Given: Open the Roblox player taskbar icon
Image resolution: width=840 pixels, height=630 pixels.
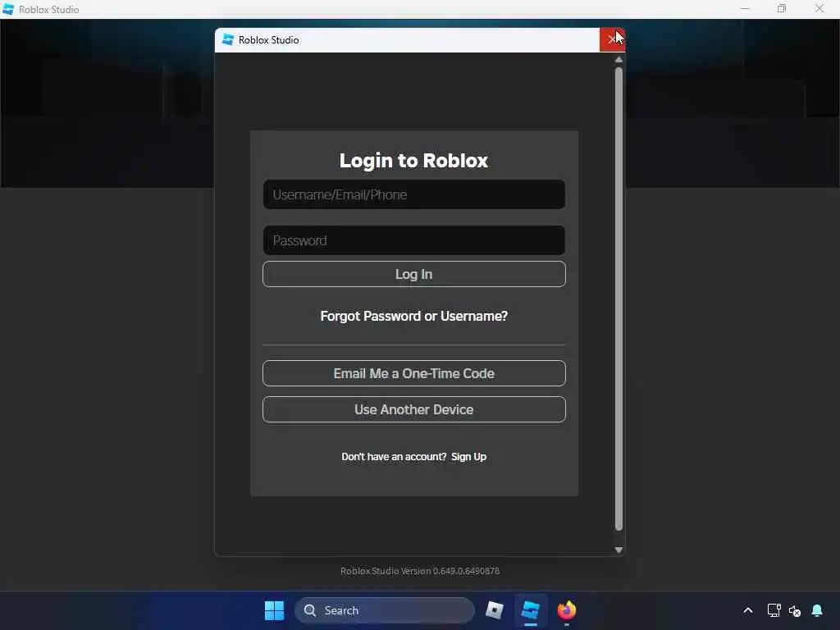Looking at the screenshot, I should [495, 610].
